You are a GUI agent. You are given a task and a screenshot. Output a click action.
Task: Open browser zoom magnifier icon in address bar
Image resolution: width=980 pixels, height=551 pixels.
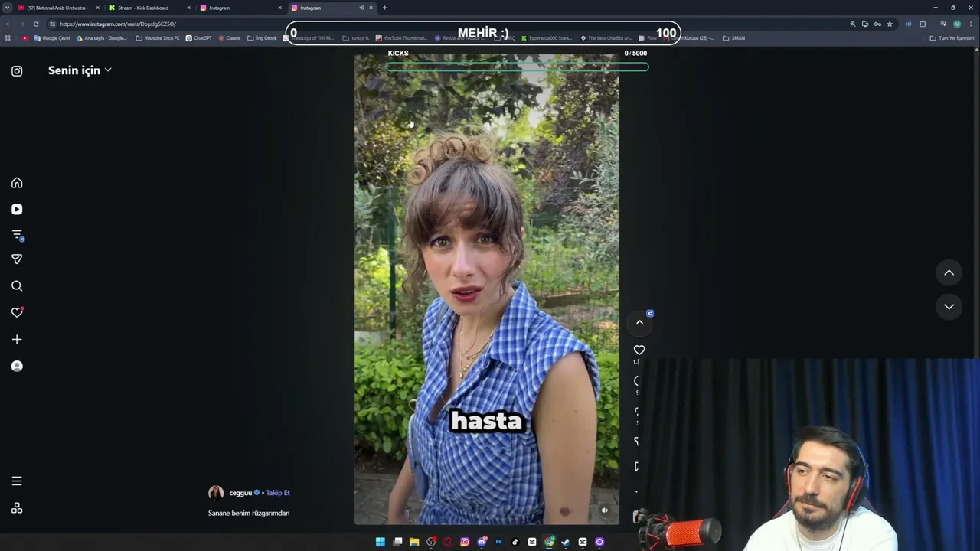pos(852,24)
